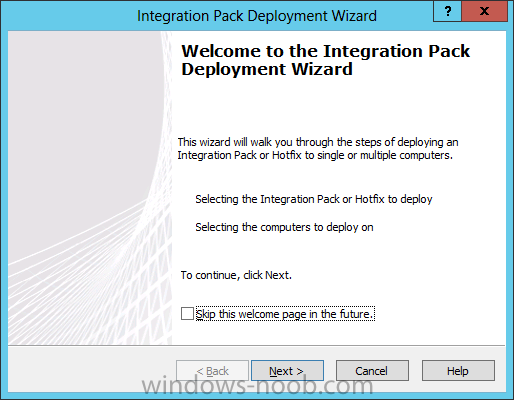The image size is (514, 400).
Task: Select the 'Selecting the computers to deploy on' text
Action: point(284,227)
